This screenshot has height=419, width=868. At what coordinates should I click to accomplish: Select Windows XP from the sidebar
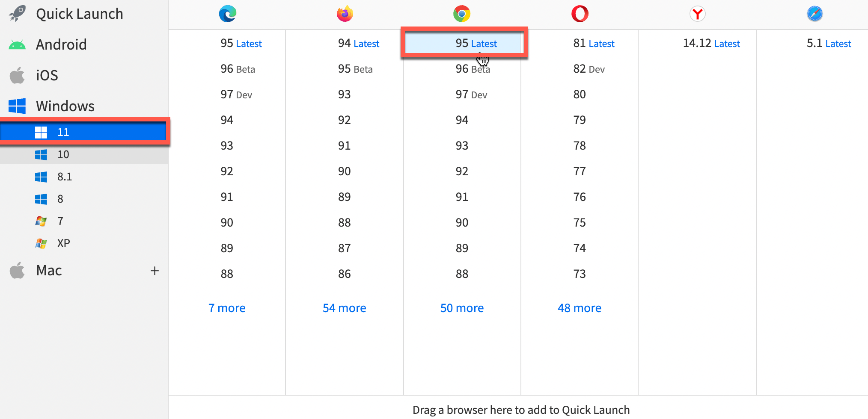(x=63, y=243)
